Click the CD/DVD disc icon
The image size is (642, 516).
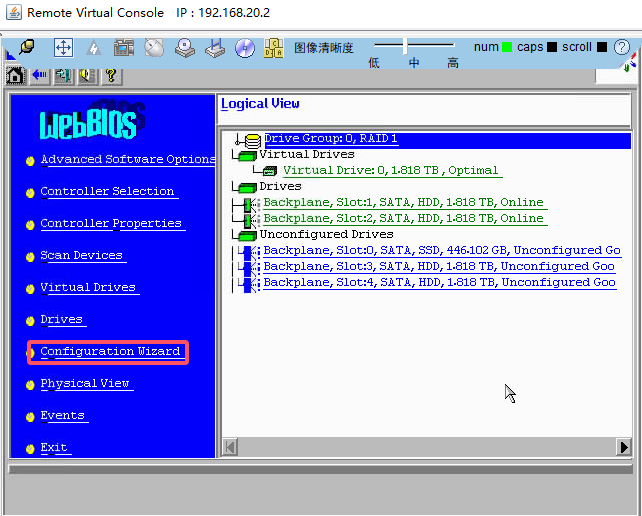tap(245, 48)
